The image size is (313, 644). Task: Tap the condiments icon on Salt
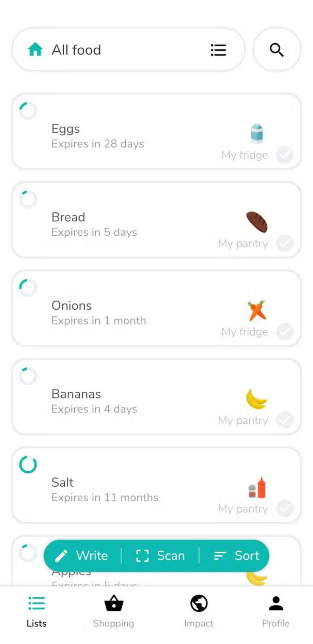pos(257,488)
